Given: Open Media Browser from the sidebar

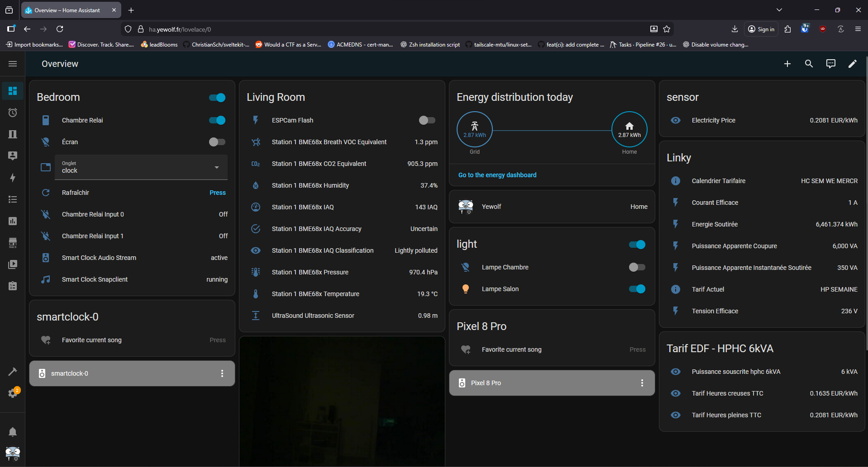Looking at the screenshot, I should click(x=13, y=264).
